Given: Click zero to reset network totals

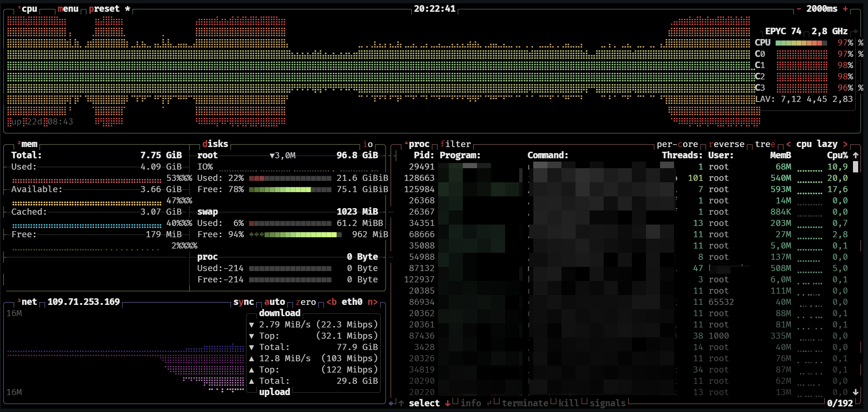Looking at the screenshot, I should (306, 302).
